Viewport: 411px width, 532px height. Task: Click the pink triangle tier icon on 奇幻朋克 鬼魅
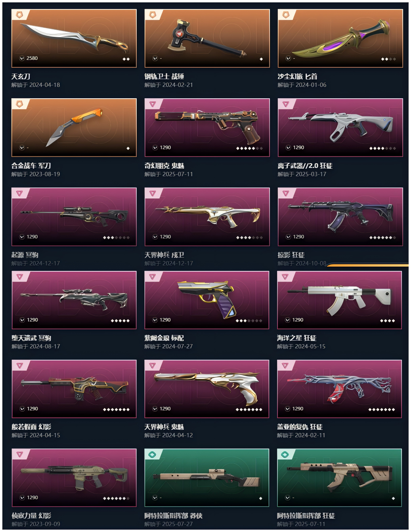click(x=153, y=104)
